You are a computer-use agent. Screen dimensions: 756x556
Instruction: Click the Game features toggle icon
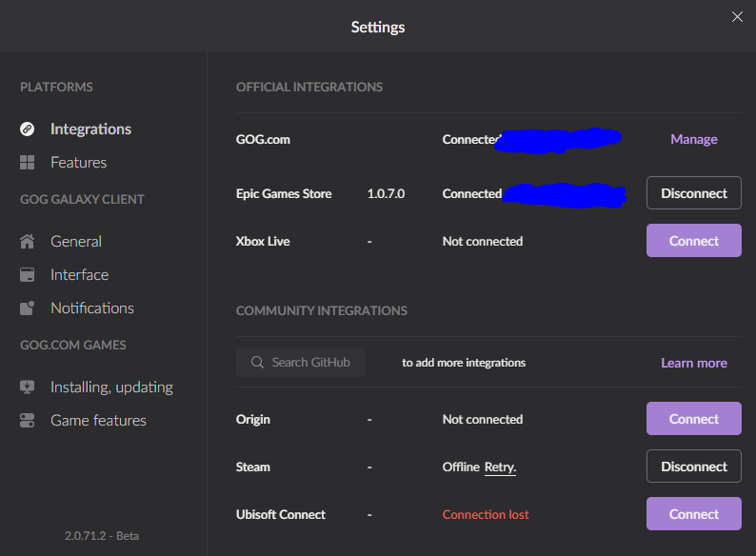(x=27, y=421)
